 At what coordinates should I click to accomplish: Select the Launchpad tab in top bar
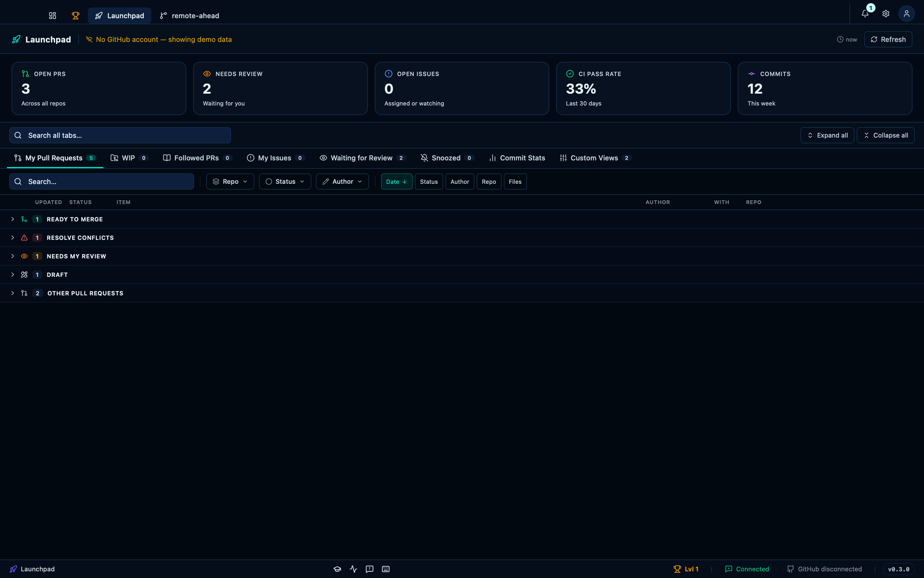(120, 16)
